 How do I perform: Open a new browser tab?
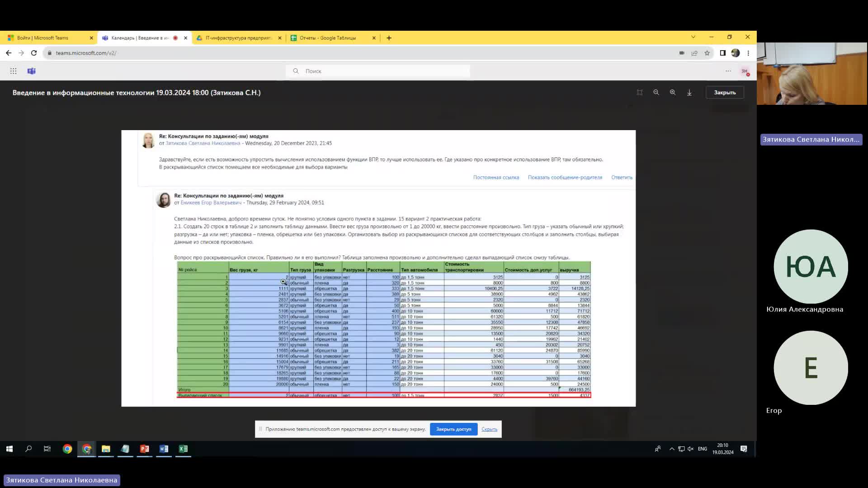(389, 38)
